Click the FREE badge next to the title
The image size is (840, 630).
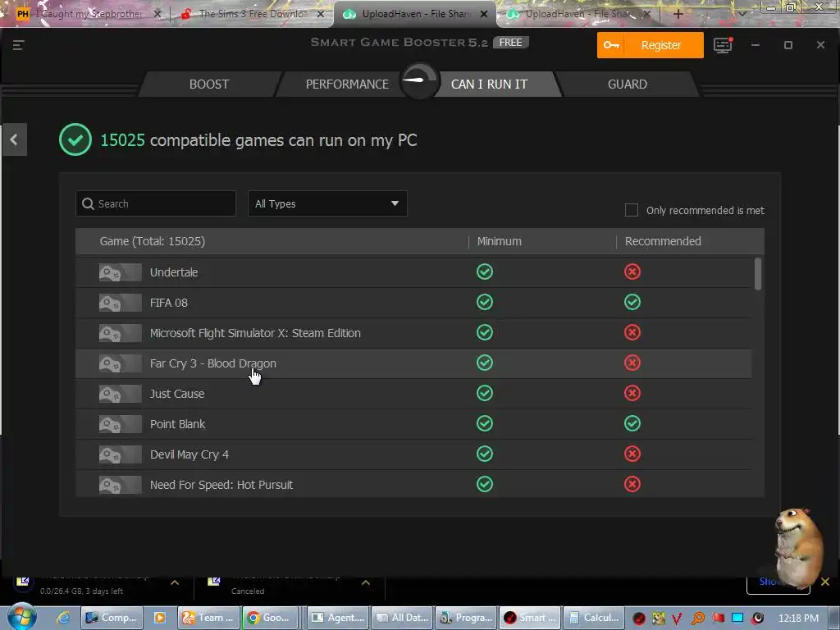[x=510, y=43]
